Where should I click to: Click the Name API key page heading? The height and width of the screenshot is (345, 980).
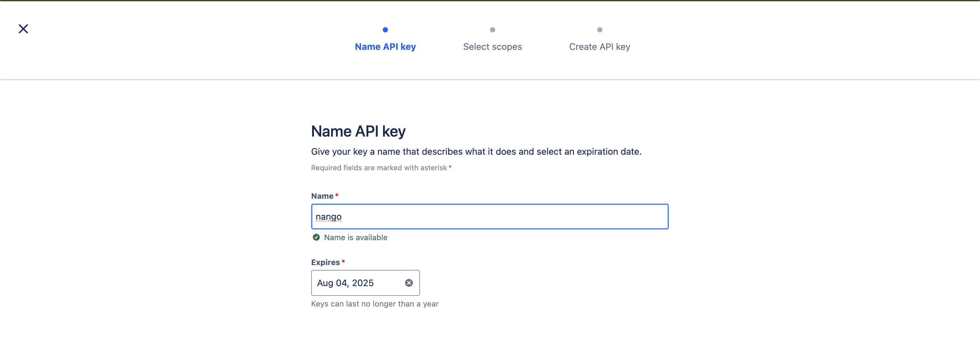click(x=358, y=131)
